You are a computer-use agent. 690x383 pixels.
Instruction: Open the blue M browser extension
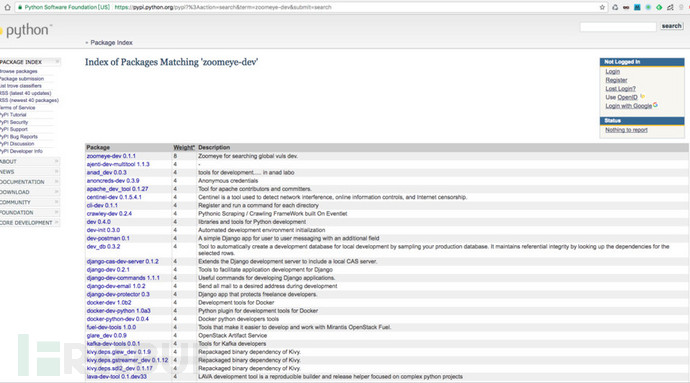tap(637, 7)
